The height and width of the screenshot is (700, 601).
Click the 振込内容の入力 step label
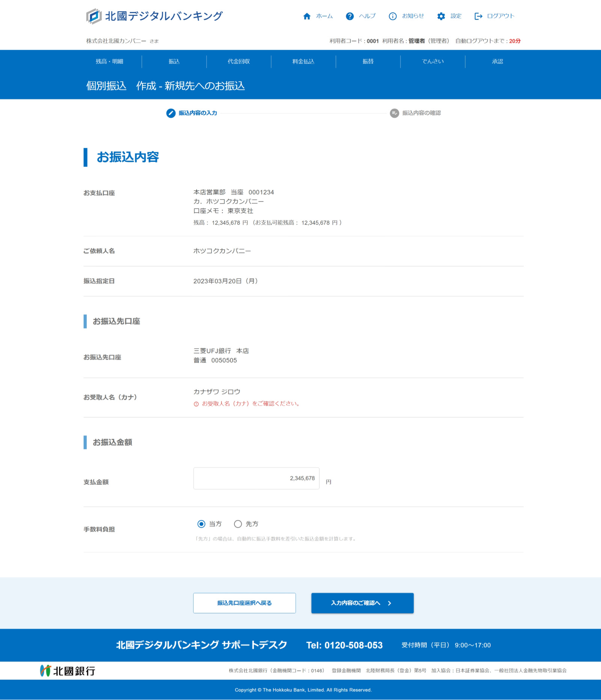(x=198, y=113)
